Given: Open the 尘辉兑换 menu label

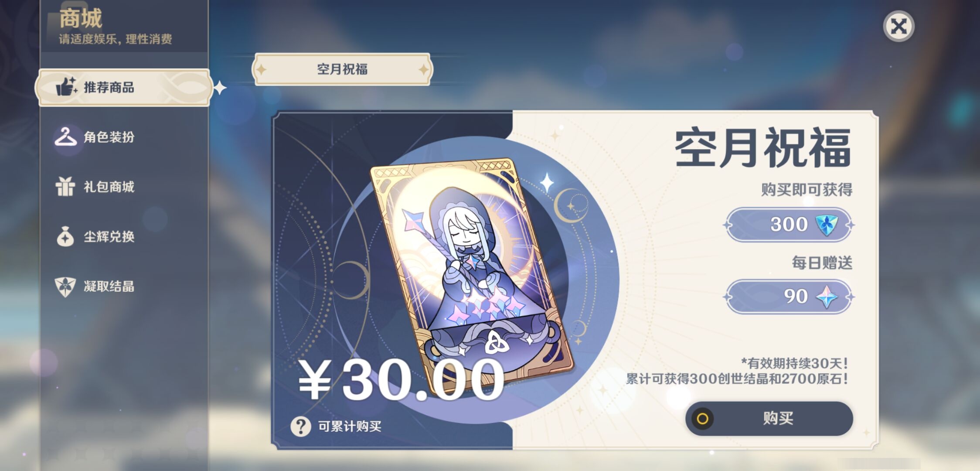Looking at the screenshot, I should coord(109,236).
